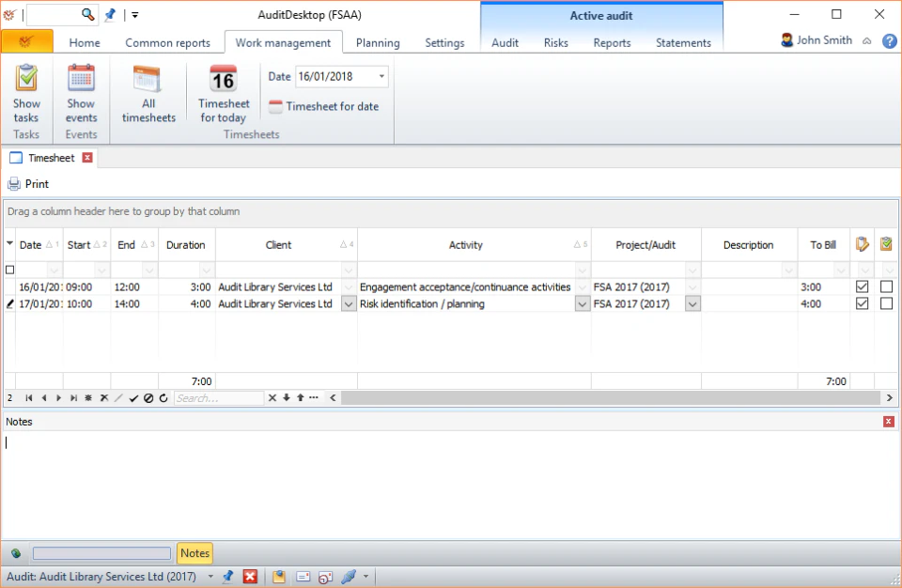Open the Project/Audit dropdown for FSA 2017
This screenshot has width=902, height=588.
tap(692, 303)
